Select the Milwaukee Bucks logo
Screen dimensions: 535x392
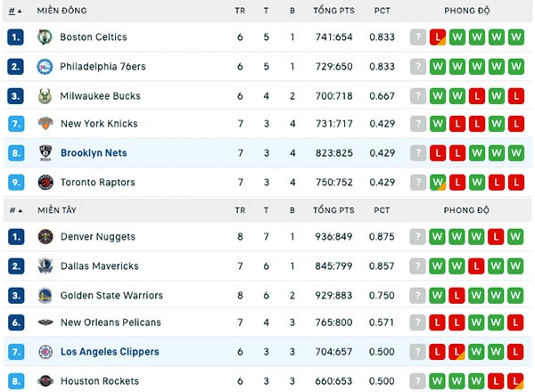point(45,96)
